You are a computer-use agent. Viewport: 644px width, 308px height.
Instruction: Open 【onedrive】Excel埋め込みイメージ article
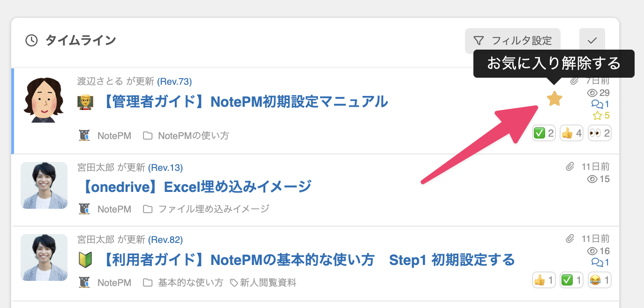[x=196, y=187]
